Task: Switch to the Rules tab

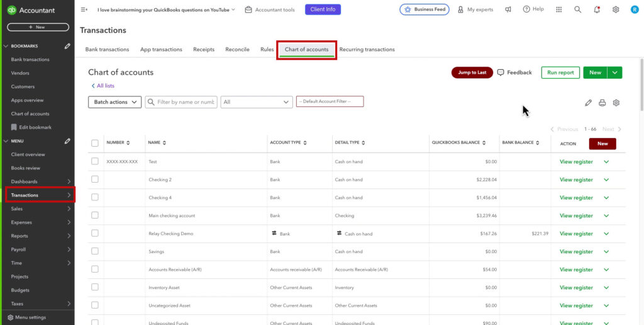Action: pos(267,49)
